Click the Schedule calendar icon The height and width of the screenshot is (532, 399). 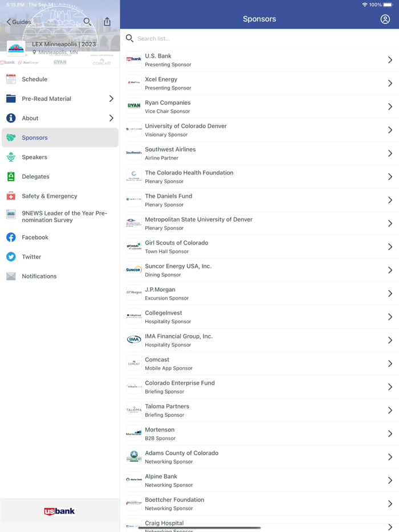coord(11,79)
